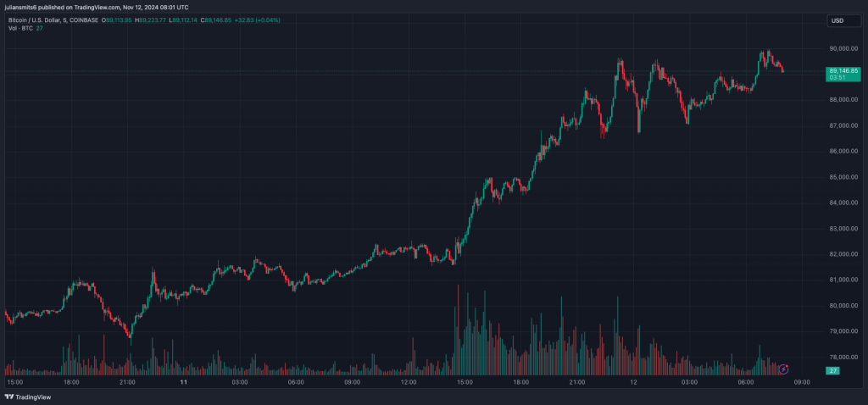Click the volume value 27 beside Vol · BTC
Image resolution: width=868 pixels, height=405 pixels.
pyautogui.click(x=39, y=28)
